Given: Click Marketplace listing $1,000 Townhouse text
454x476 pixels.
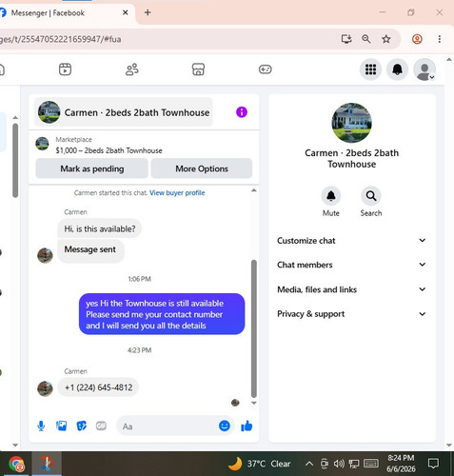Looking at the screenshot, I should pyautogui.click(x=109, y=150).
